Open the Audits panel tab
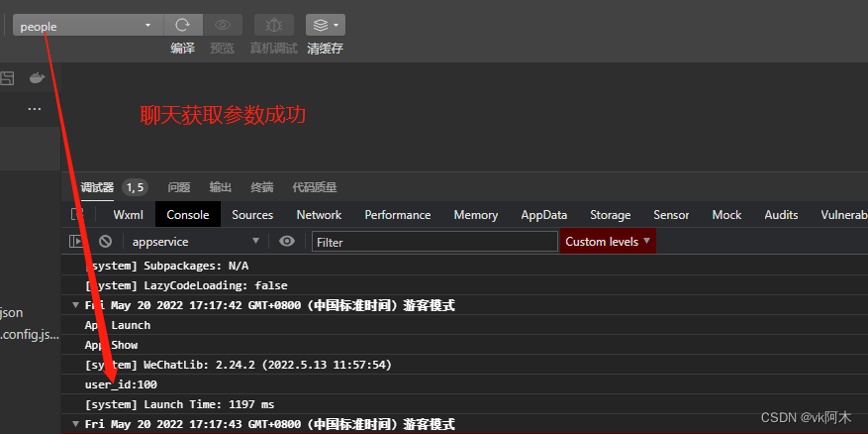Image resolution: width=868 pixels, height=434 pixels. click(x=781, y=214)
